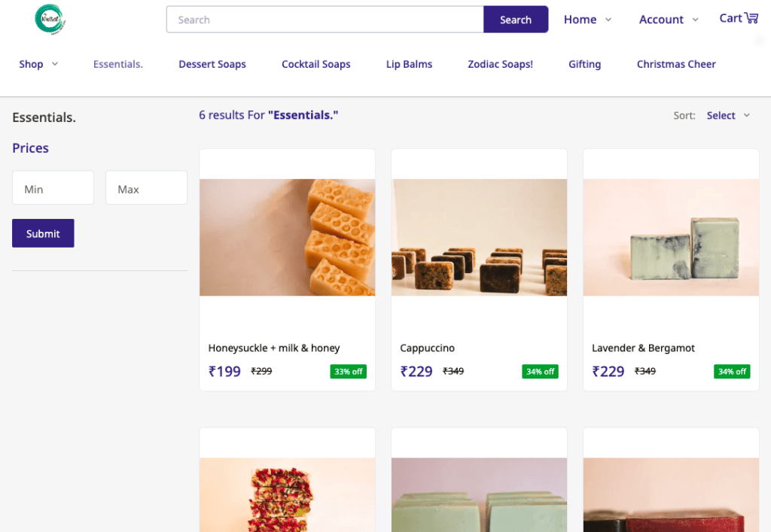Open the Cocktail Soaps menu item
The height and width of the screenshot is (532, 771).
coord(315,64)
